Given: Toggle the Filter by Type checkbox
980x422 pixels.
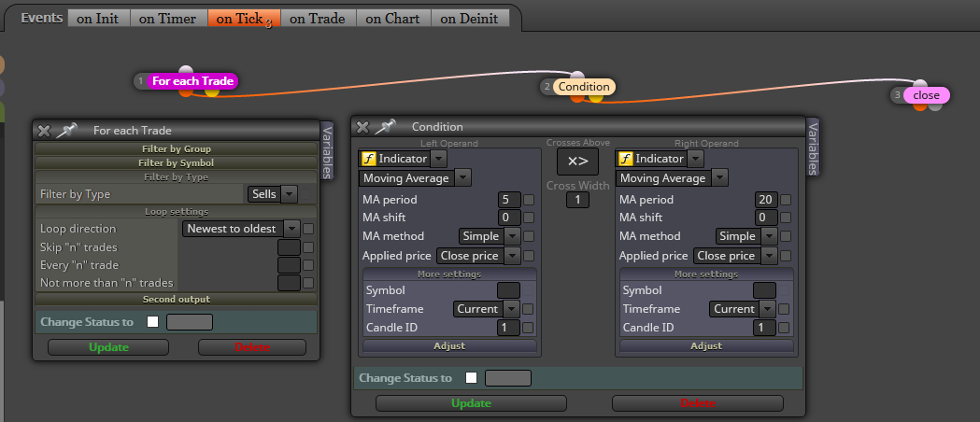Looking at the screenshot, I should point(306,194).
